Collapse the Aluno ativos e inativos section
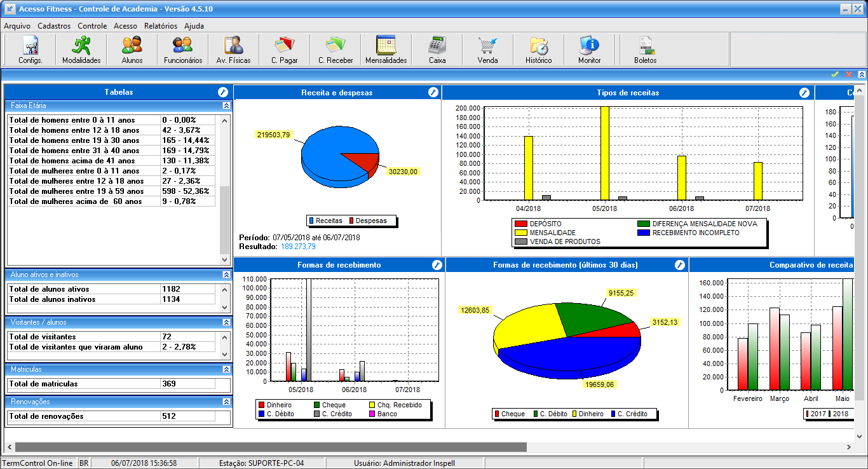The width and height of the screenshot is (868, 469). pyautogui.click(x=226, y=275)
